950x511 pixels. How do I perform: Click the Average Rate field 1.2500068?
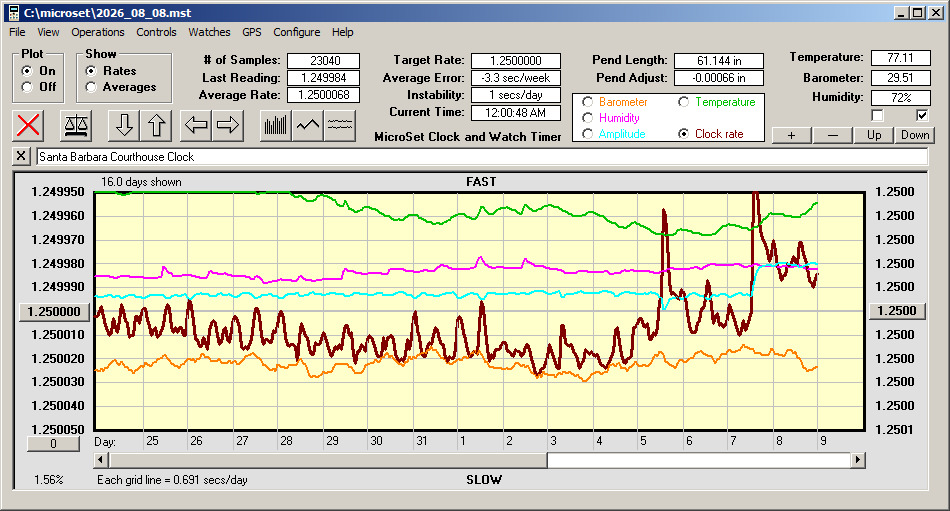[x=324, y=95]
